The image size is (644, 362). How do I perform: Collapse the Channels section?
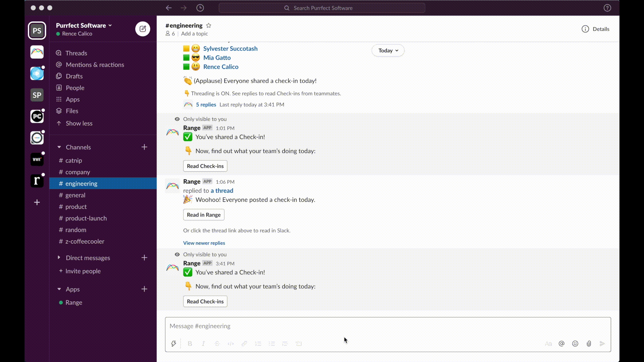point(59,147)
